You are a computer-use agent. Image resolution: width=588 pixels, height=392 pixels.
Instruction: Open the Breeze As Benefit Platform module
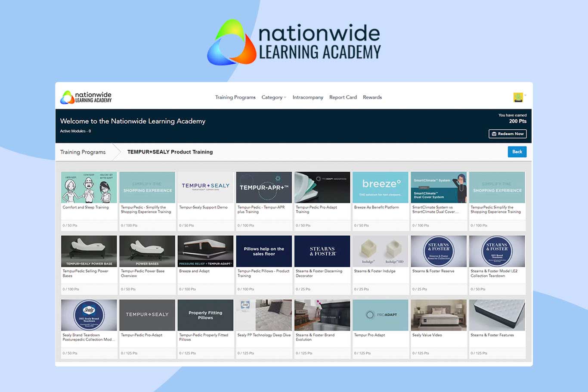point(380,187)
